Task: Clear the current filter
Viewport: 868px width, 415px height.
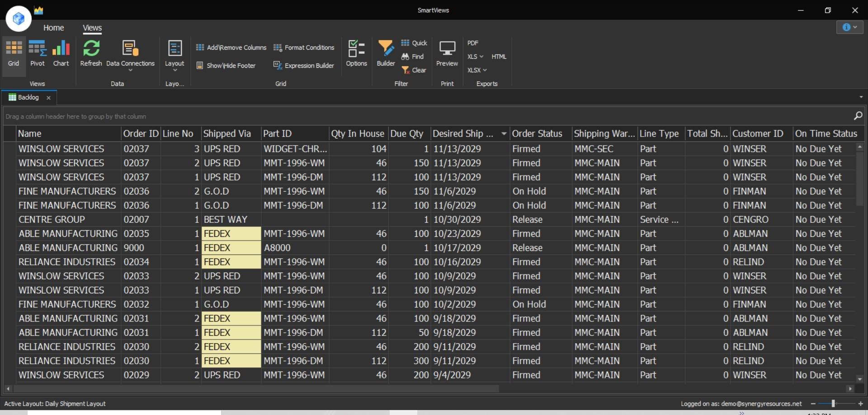Action: [414, 70]
